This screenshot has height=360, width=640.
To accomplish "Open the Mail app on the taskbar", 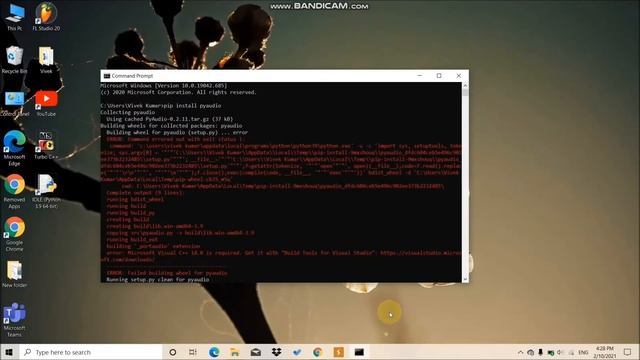I will [256, 352].
